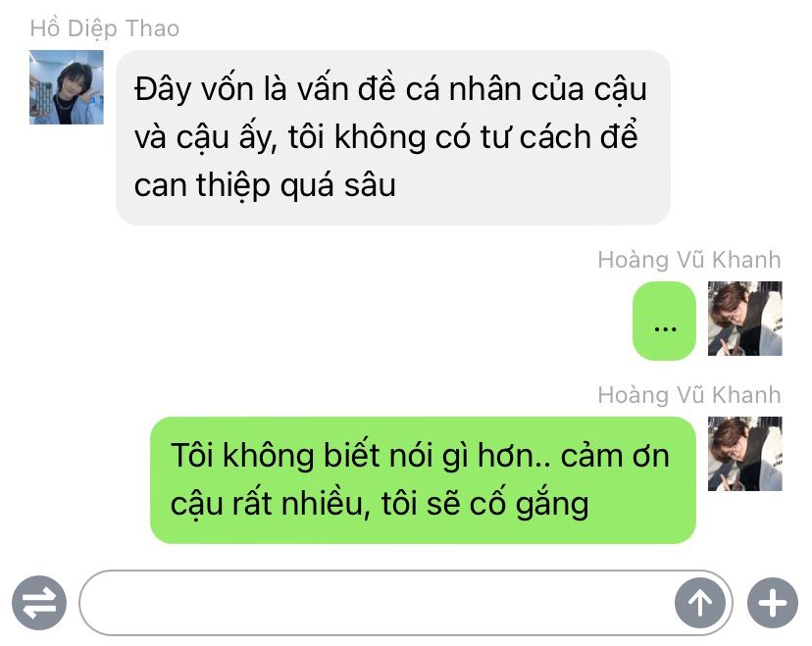
Task: Select the gray bubble starting 'Đây vốn là'
Action: pos(393,137)
